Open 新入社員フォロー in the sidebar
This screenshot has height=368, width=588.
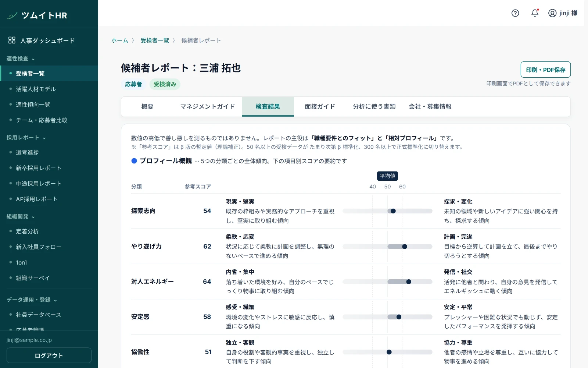49,247
